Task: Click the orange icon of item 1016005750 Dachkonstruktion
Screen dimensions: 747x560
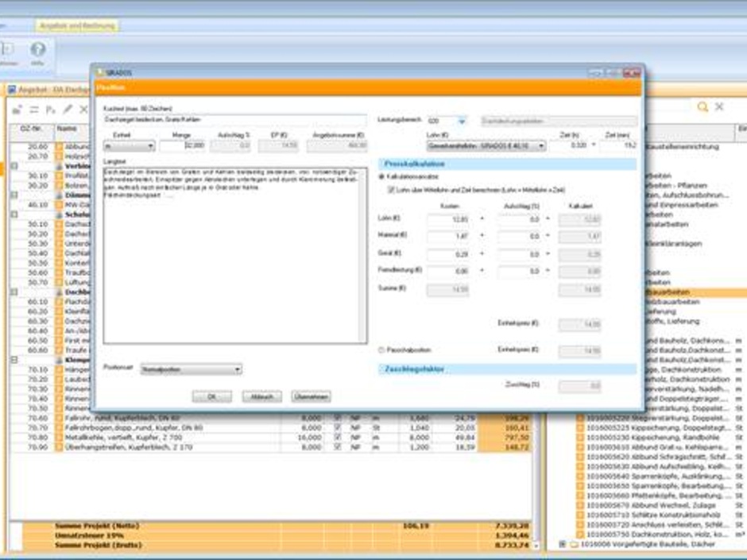Action: pyautogui.click(x=580, y=535)
